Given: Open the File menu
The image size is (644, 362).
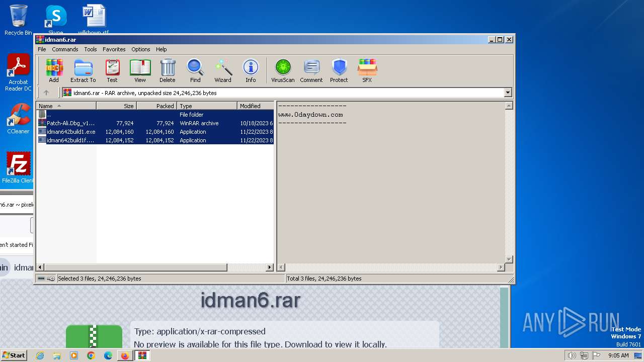Looking at the screenshot, I should pos(42,49).
